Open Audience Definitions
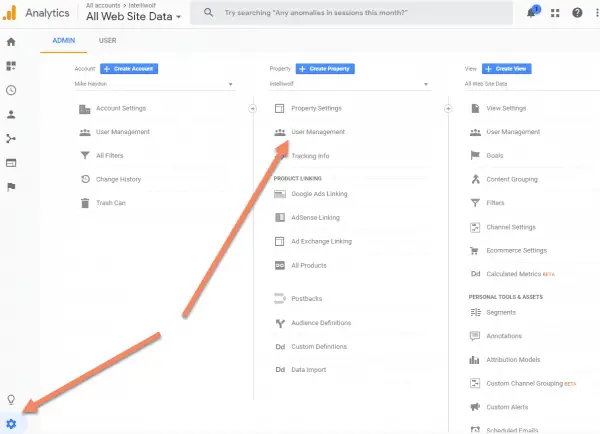This screenshot has height=434, width=600. click(x=321, y=323)
